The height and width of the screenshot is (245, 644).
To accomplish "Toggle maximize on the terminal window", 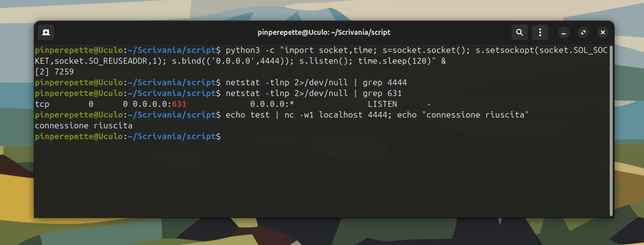I will [583, 33].
